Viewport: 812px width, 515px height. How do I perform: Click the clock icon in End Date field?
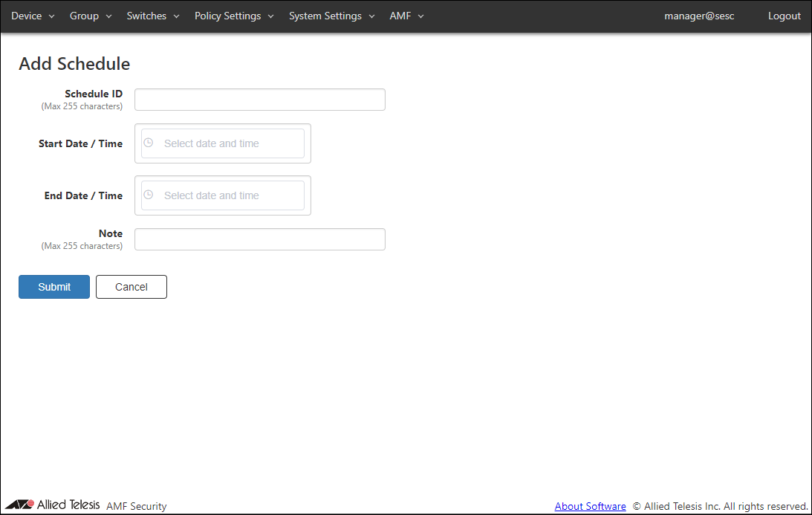[148, 195]
